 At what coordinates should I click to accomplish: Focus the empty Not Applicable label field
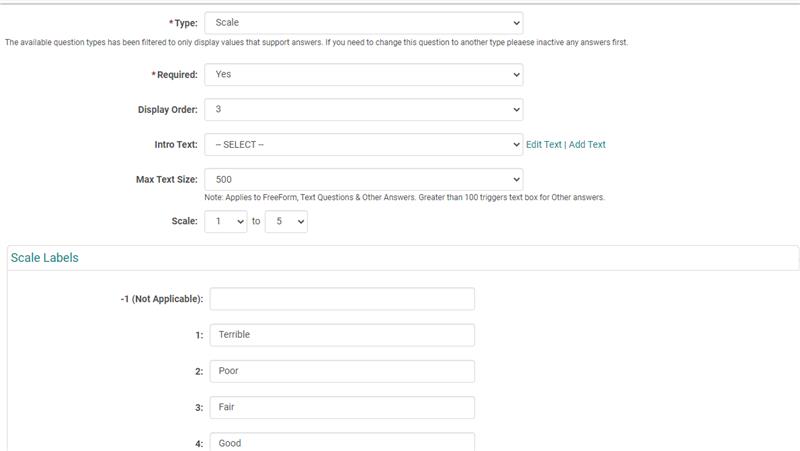click(342, 299)
